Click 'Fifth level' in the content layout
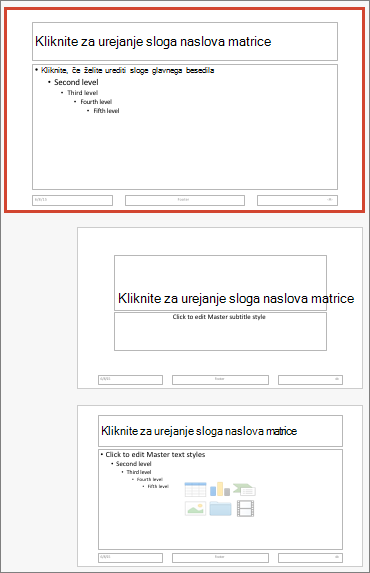The height and width of the screenshot is (573, 370). click(x=158, y=486)
